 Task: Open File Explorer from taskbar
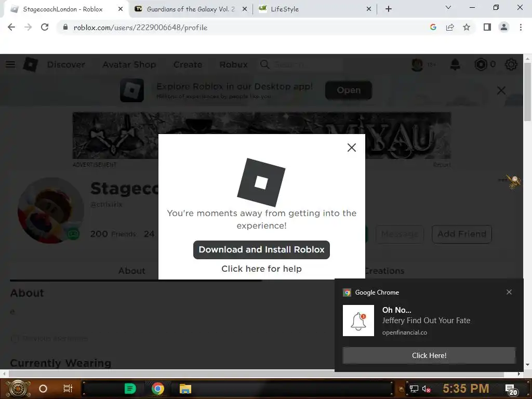pyautogui.click(x=185, y=389)
